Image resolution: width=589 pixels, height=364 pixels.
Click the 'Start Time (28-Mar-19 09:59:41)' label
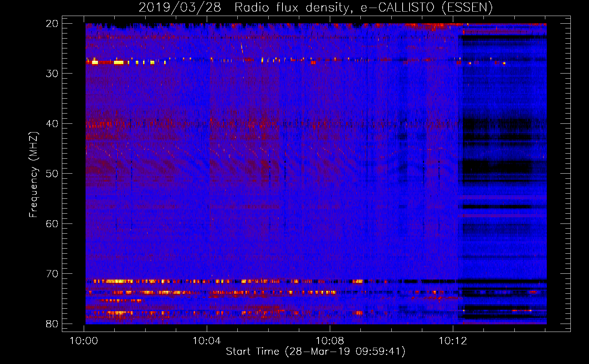pos(316,352)
